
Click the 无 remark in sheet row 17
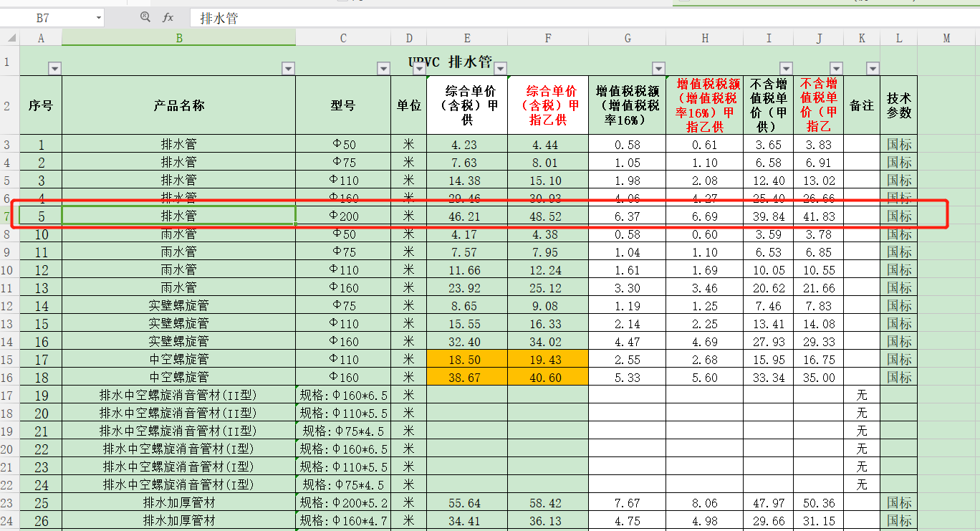tap(862, 395)
